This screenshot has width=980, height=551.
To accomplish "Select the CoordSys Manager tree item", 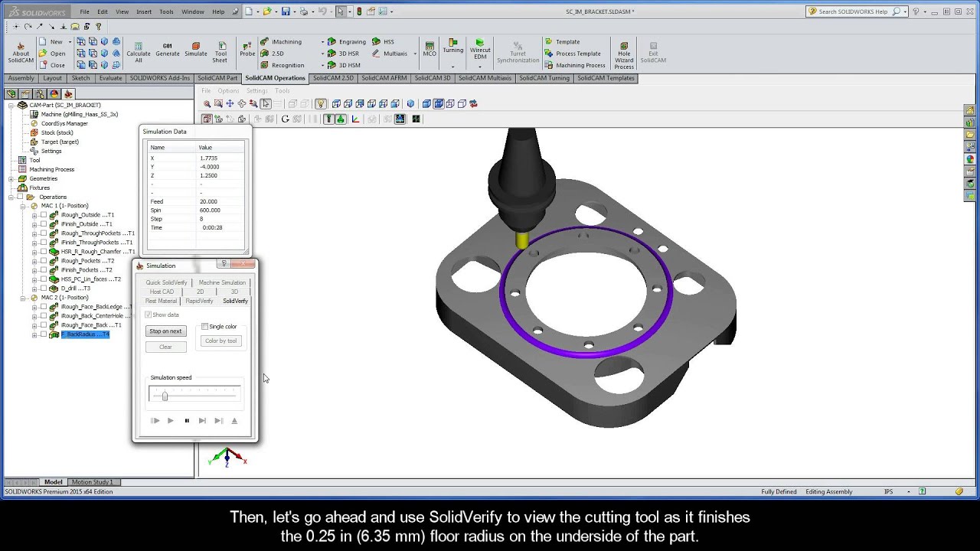I will [x=58, y=123].
